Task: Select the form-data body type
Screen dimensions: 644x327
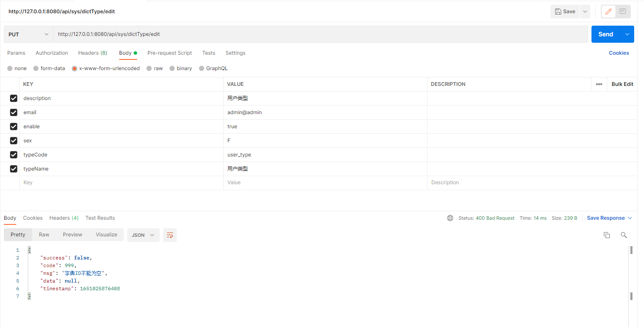Action: (x=36, y=68)
